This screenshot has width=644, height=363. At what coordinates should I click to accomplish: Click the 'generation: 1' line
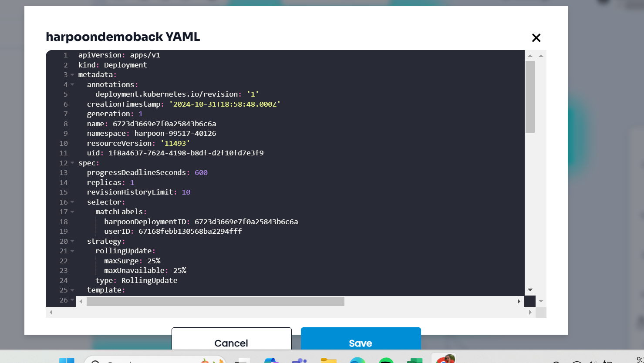click(x=115, y=114)
